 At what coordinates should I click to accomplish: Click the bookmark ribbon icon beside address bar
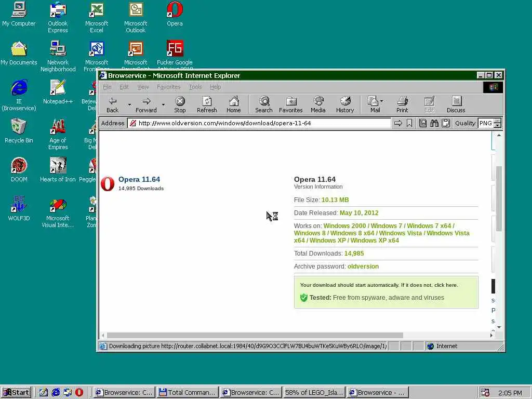(x=409, y=123)
